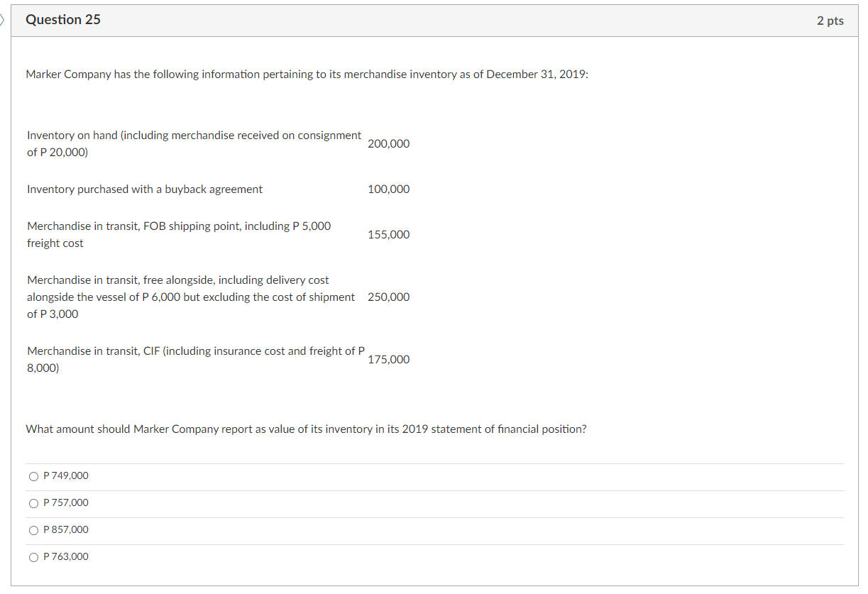Select the P 749,000 radio button
The width and height of the screenshot is (868, 594).
(33, 476)
